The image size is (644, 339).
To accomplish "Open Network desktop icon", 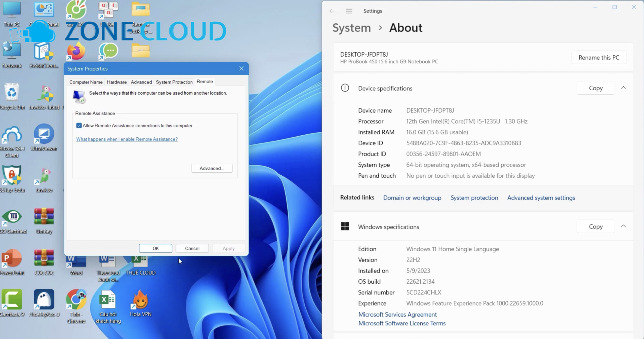I will pyautogui.click(x=12, y=55).
